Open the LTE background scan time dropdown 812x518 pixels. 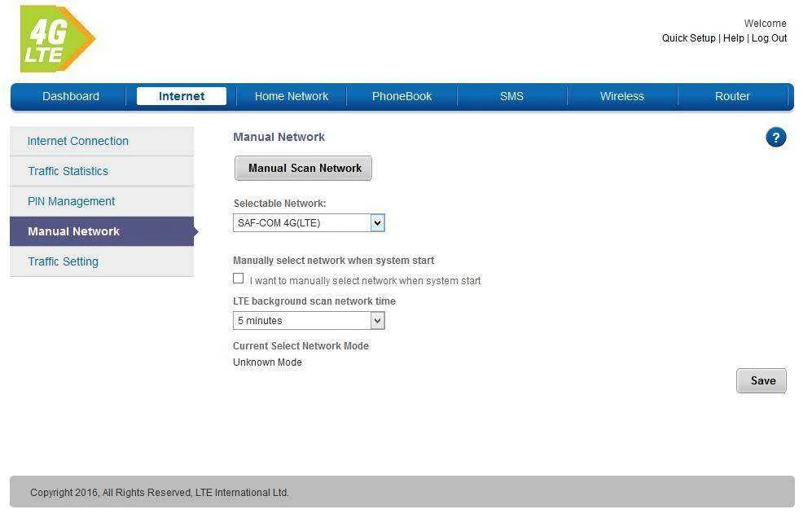tap(309, 321)
